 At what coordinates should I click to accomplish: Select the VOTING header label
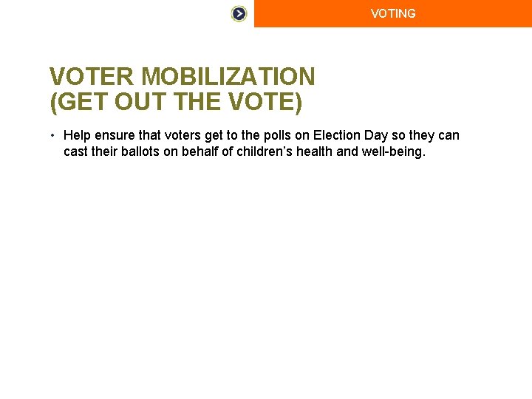click(393, 13)
